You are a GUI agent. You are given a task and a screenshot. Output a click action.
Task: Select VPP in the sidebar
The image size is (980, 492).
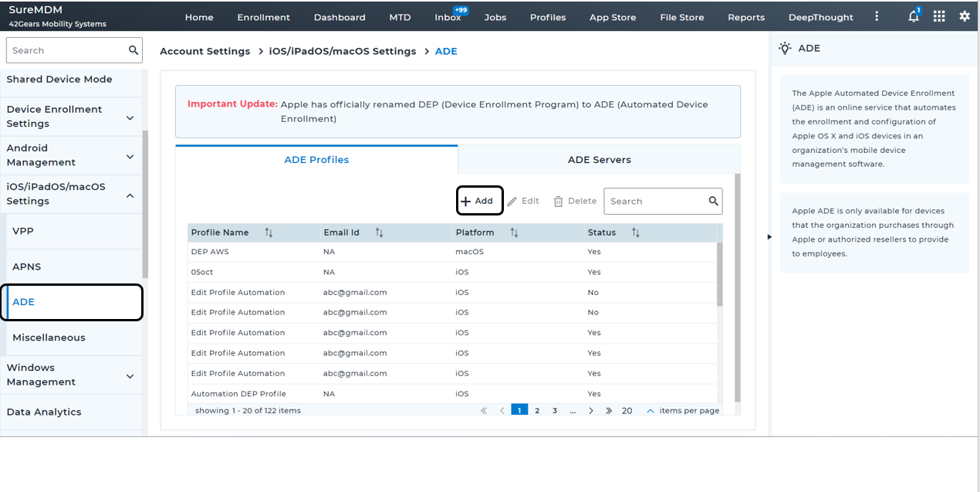[x=23, y=231]
